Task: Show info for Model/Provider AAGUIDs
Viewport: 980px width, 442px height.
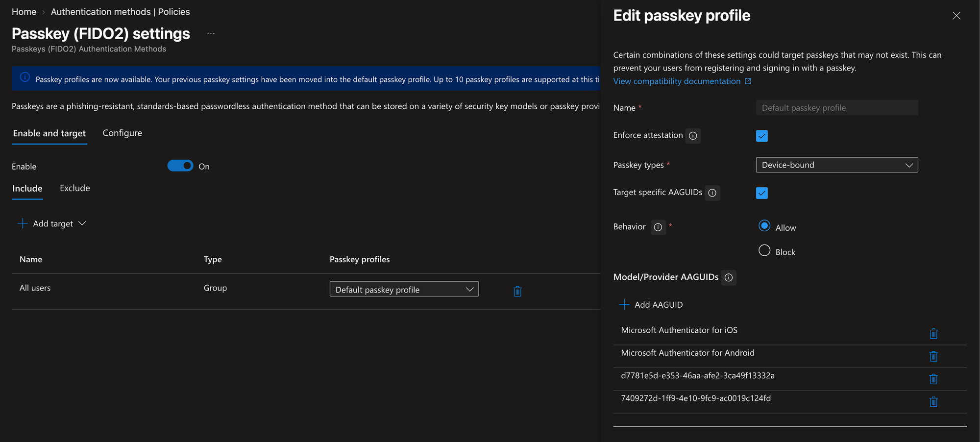Action: 729,278
